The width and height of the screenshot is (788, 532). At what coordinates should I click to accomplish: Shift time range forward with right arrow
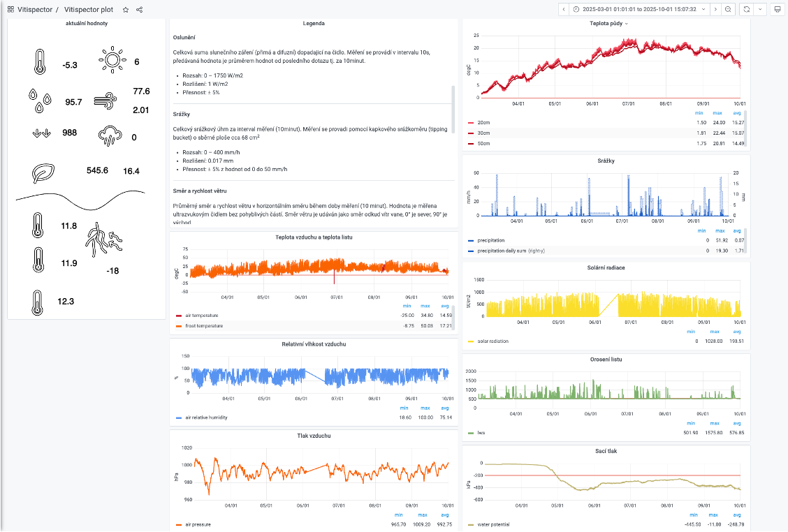point(715,9)
